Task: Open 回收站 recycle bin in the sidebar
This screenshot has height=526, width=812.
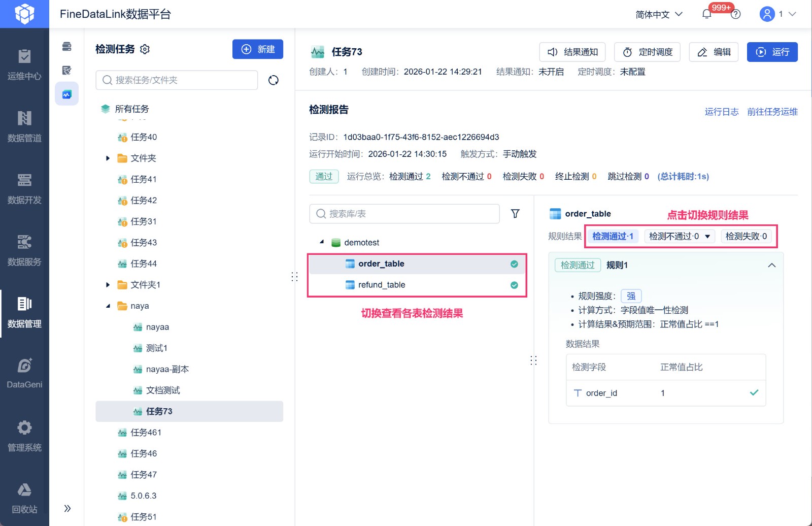Action: click(24, 498)
